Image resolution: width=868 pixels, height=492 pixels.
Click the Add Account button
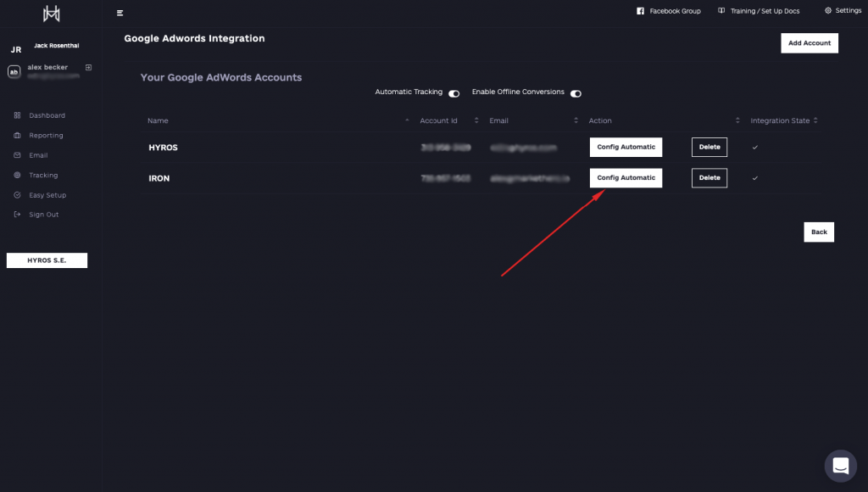[x=810, y=43]
